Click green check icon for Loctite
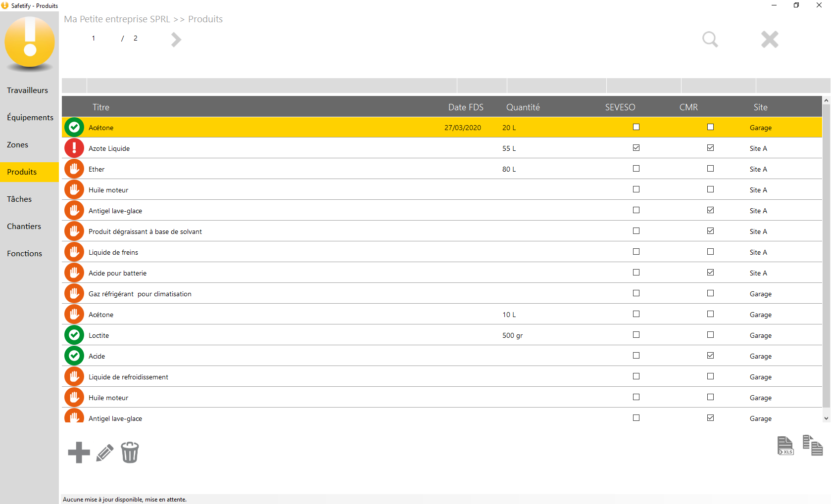 coord(74,335)
